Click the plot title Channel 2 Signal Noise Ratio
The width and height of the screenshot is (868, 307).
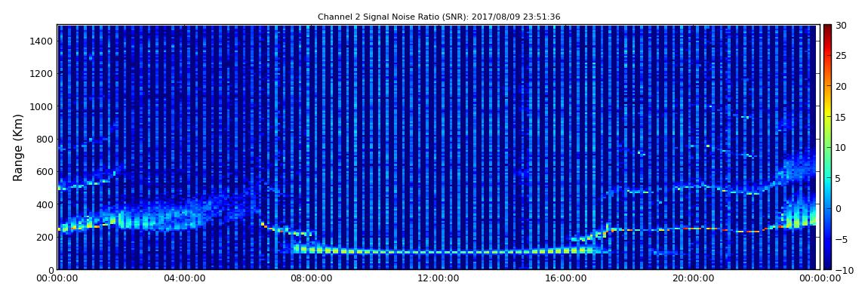(439, 17)
